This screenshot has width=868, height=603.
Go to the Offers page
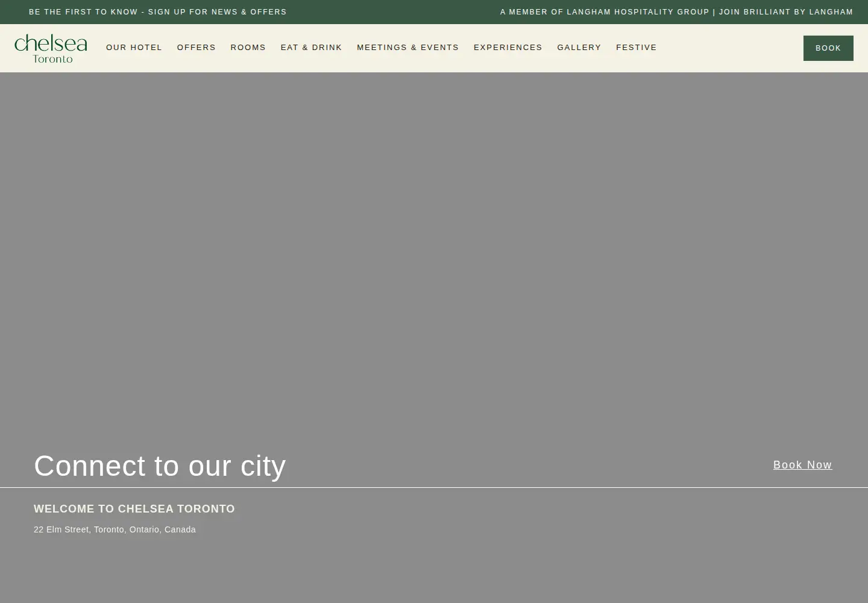point(196,48)
